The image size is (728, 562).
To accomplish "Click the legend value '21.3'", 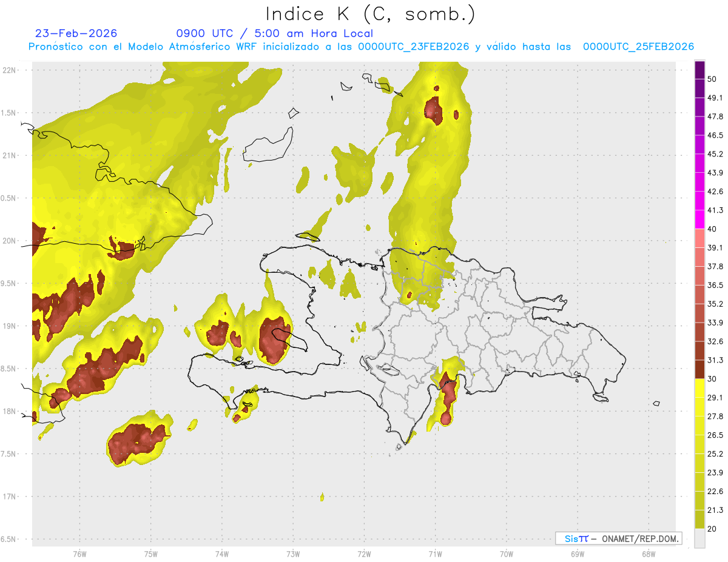I will [x=715, y=510].
